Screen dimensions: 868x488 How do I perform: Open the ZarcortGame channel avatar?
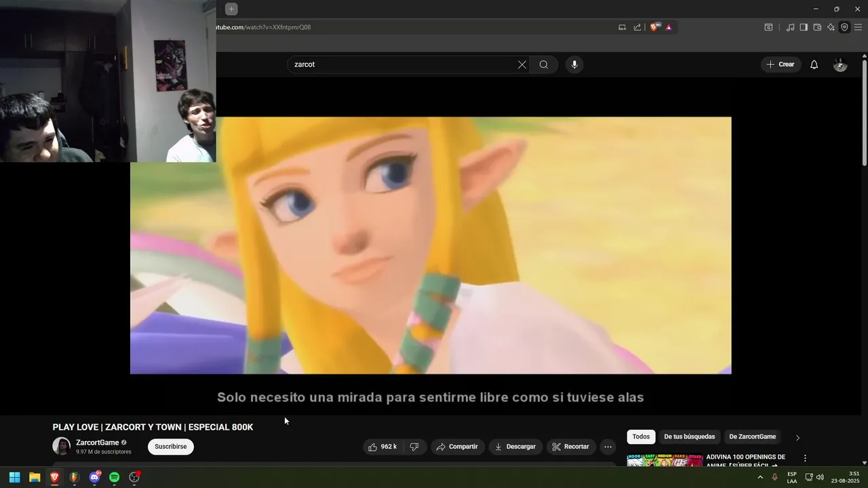point(61,446)
